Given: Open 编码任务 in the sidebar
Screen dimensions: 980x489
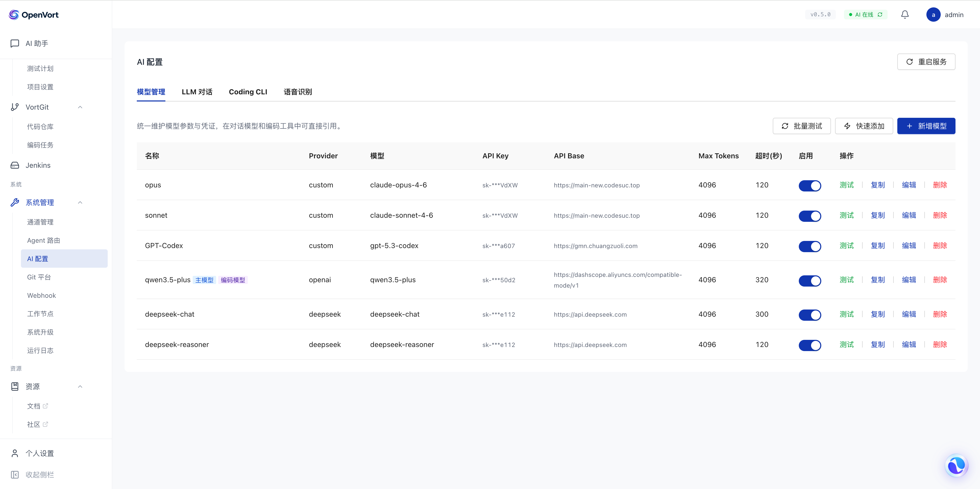Looking at the screenshot, I should (x=64, y=145).
